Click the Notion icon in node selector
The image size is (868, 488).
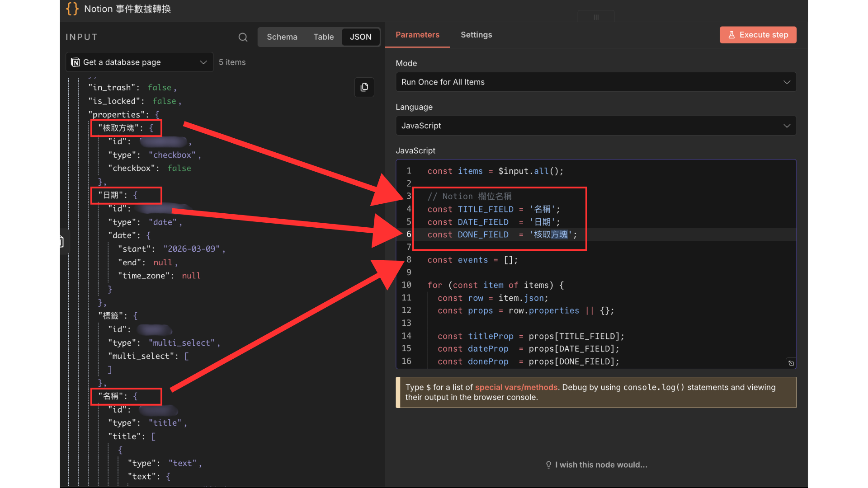pos(75,62)
